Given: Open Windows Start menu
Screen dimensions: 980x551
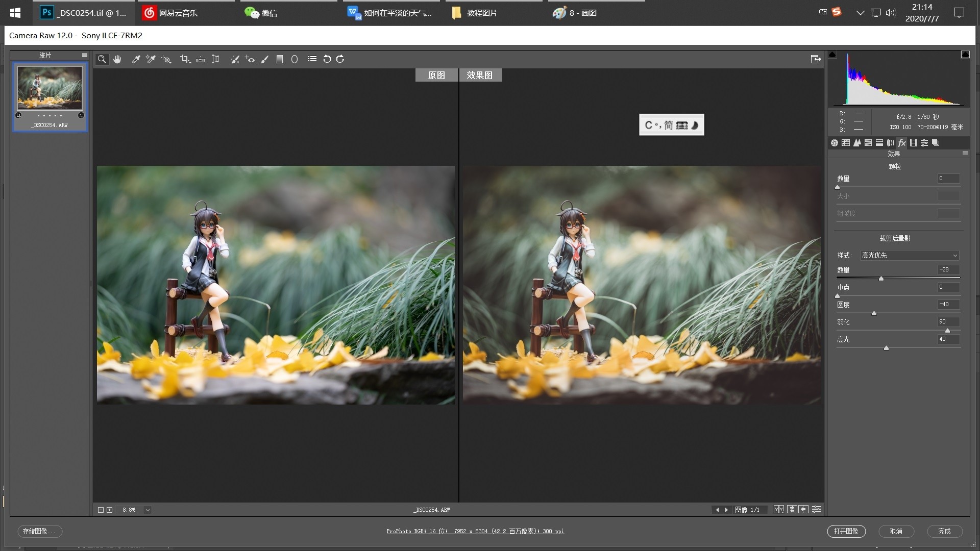Looking at the screenshot, I should click(x=15, y=13).
